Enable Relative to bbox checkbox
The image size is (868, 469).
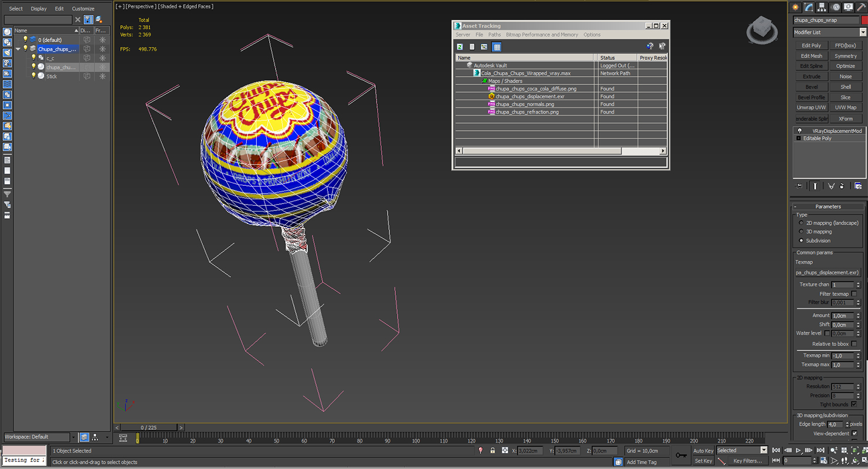coord(854,344)
